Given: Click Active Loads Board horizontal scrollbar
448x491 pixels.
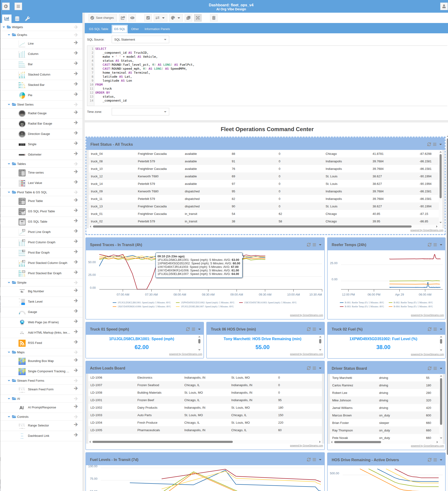Looking at the screenshot, I should [162, 442].
